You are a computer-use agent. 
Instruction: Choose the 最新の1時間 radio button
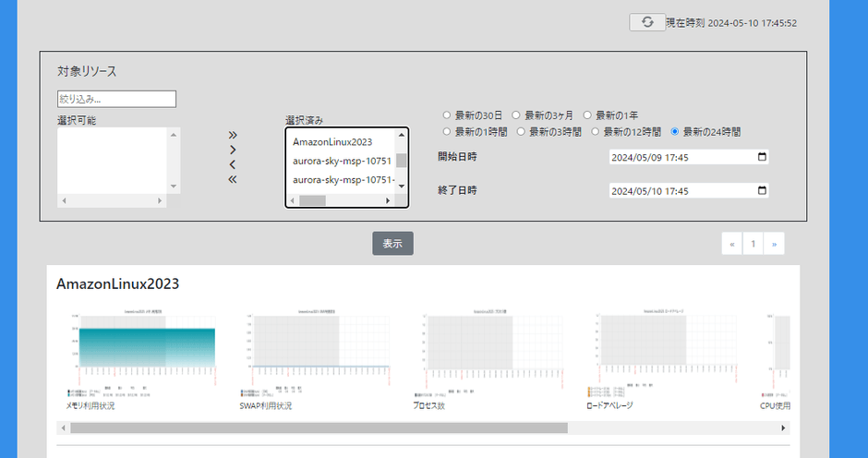pos(447,132)
